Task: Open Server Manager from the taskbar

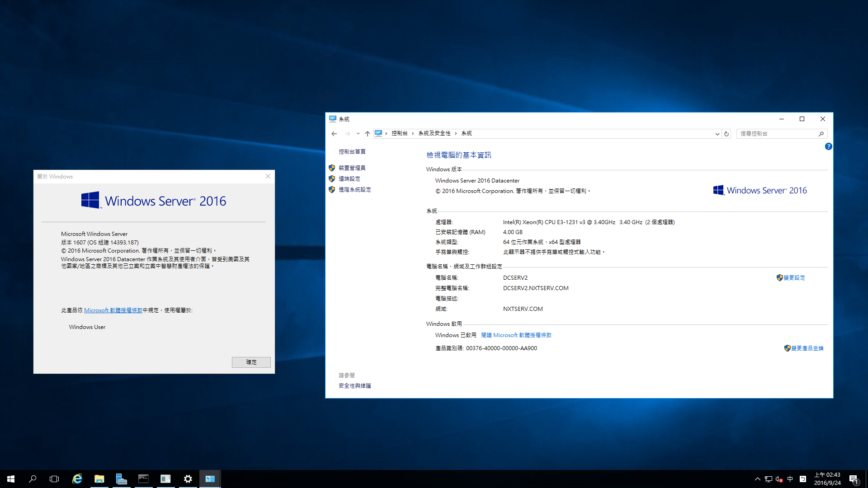Action: [x=121, y=479]
